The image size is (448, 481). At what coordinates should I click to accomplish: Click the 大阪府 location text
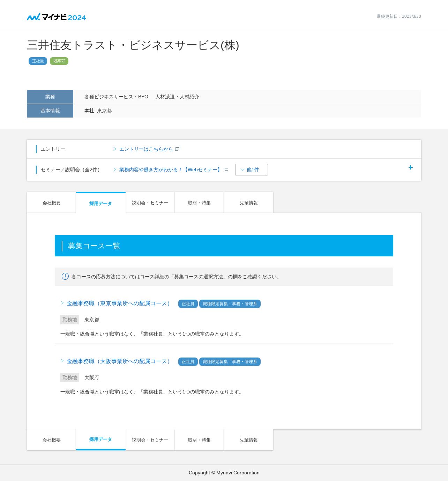coord(92,377)
